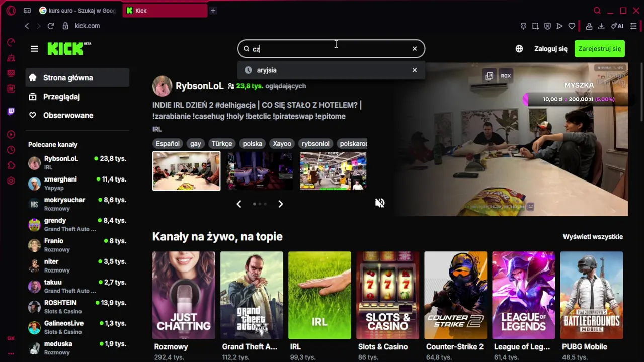The height and width of the screenshot is (362, 644).
Task: Open Settings gear icon in Opera sidebar
Action: click(x=11, y=181)
